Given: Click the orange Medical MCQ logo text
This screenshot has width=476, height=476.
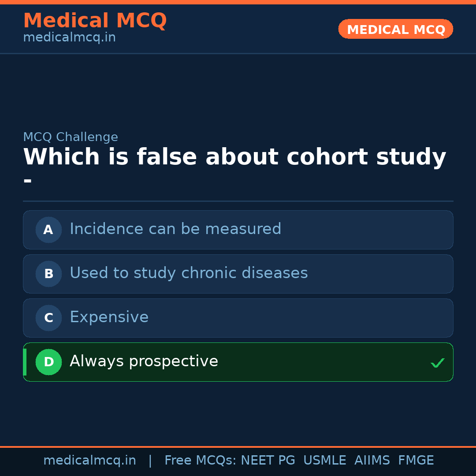Looking at the screenshot, I should pyautogui.click(x=95, y=20).
